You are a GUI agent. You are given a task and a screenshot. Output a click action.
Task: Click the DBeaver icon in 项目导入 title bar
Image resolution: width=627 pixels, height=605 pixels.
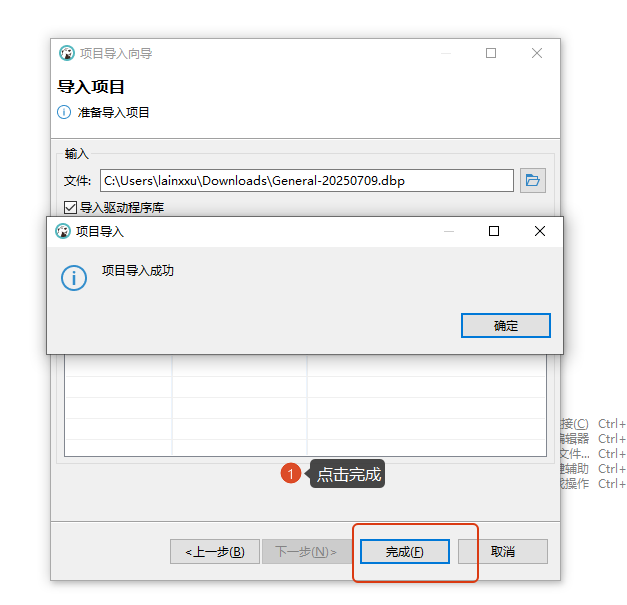click(63, 231)
